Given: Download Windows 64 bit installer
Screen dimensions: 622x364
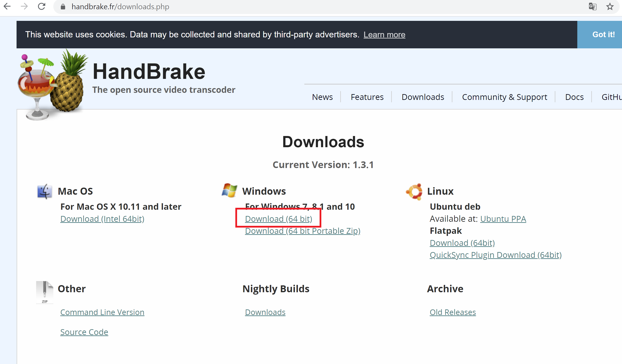Looking at the screenshot, I should coord(278,219).
